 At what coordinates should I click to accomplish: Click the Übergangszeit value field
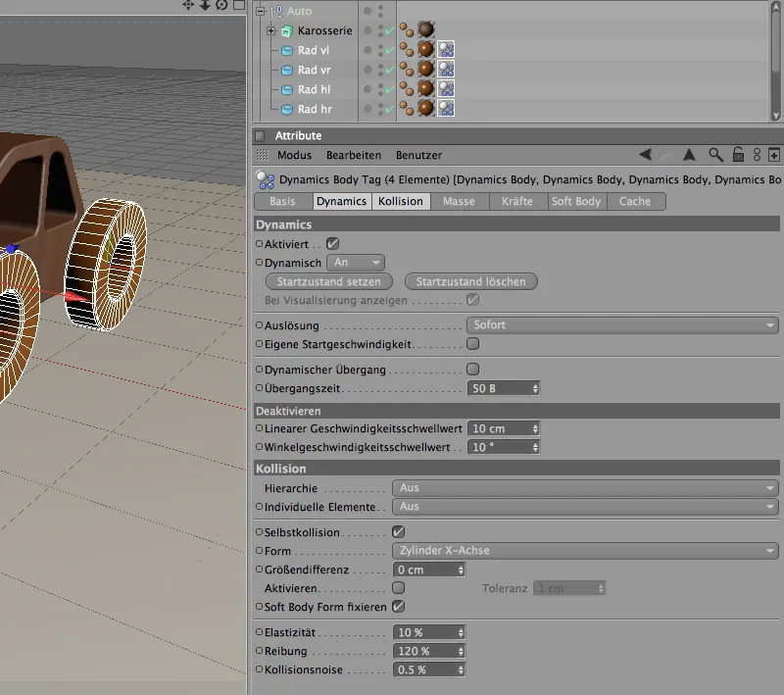coord(495,388)
